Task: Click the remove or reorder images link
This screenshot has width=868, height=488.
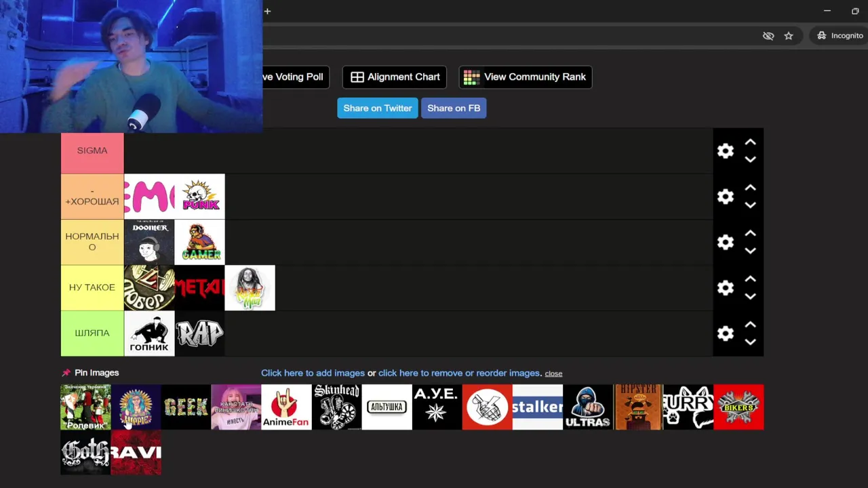Action: pyautogui.click(x=459, y=373)
